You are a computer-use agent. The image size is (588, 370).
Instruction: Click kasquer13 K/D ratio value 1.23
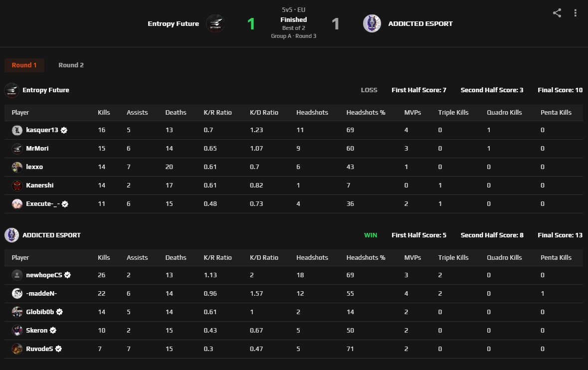tap(256, 130)
